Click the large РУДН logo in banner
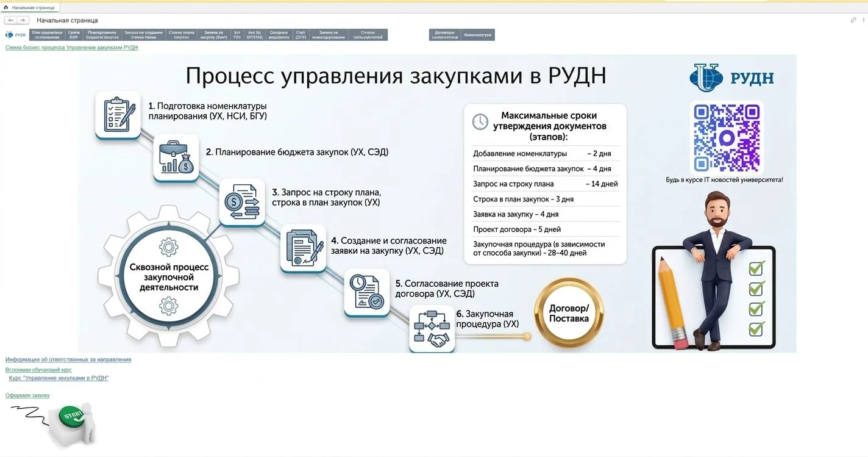Viewport: 868px width, 457px height. [x=731, y=78]
